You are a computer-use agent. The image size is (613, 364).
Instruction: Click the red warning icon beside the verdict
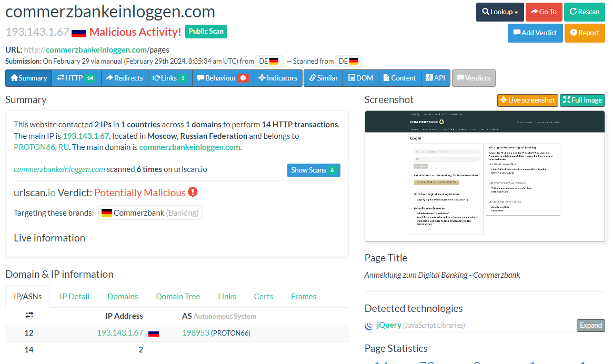pyautogui.click(x=193, y=192)
